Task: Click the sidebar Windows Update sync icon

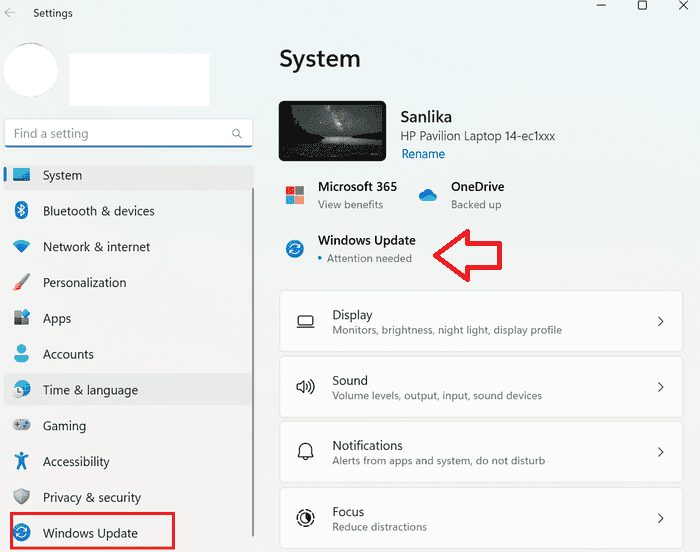Action: point(21,532)
